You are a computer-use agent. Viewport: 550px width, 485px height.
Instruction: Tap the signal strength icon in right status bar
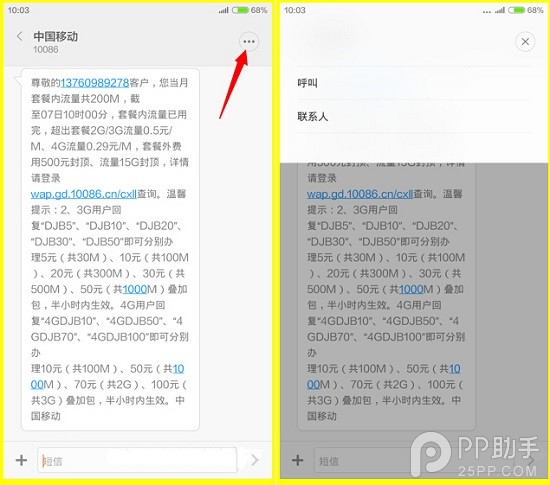500,11
